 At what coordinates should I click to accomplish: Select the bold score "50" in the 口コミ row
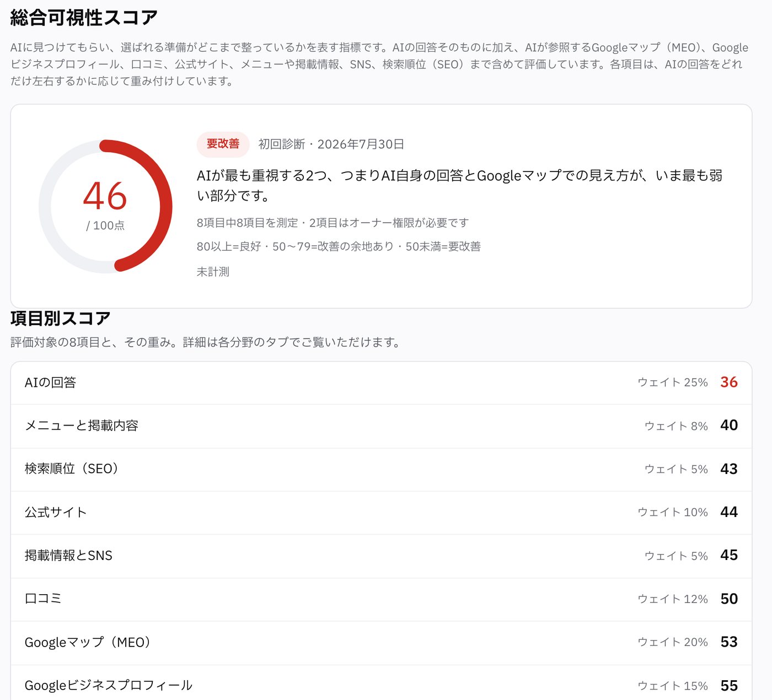tap(729, 599)
